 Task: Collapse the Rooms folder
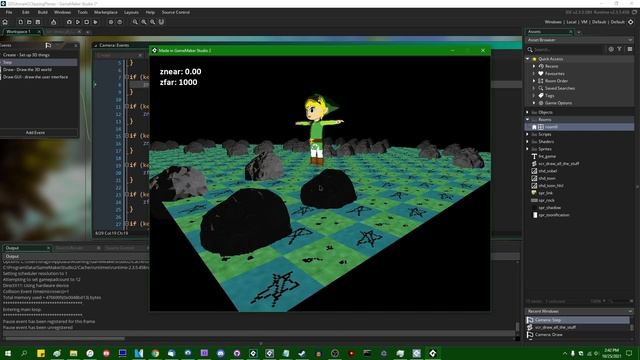tap(528, 120)
